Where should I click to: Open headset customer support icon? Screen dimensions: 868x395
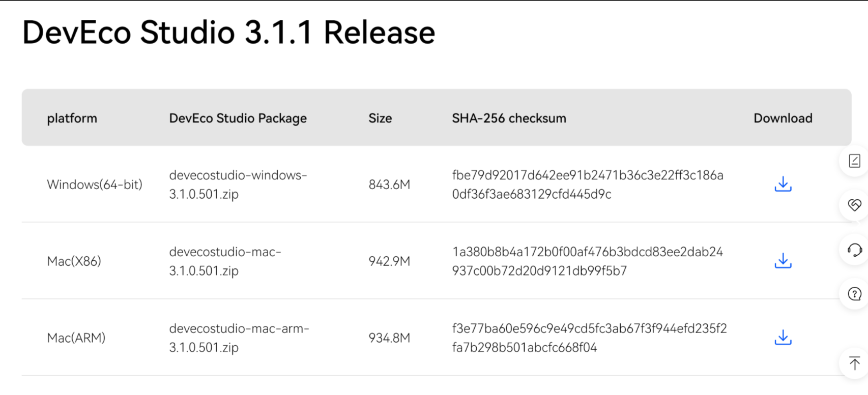pos(854,250)
